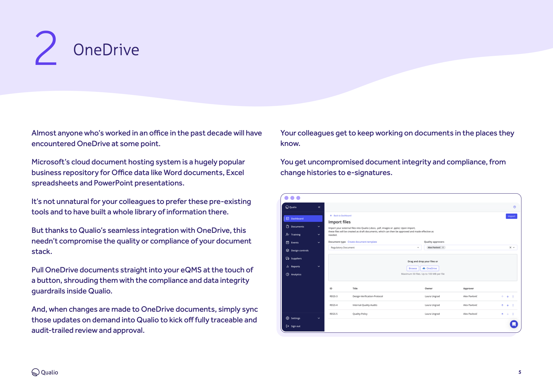The image size is (553, 392).
Task: Open Create document template link
Action: (x=362, y=242)
